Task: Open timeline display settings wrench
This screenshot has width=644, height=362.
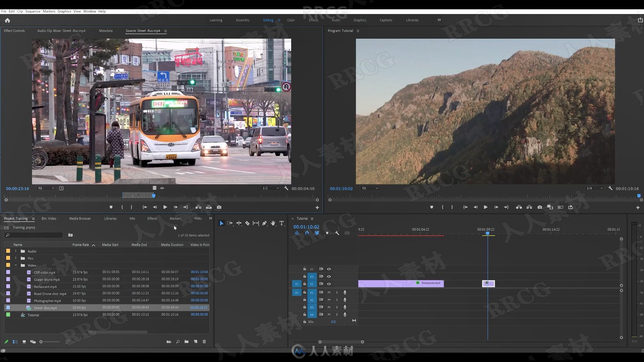Action: point(337,233)
